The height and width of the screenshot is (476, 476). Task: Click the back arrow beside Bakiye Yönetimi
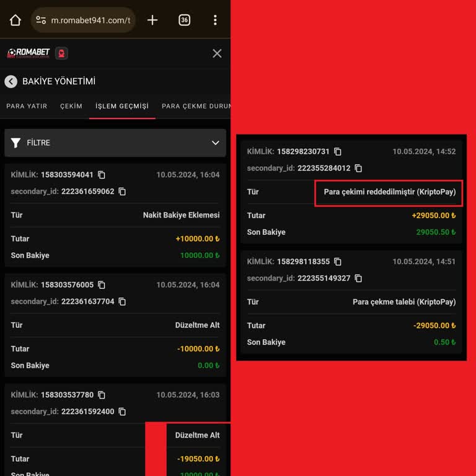tap(11, 81)
